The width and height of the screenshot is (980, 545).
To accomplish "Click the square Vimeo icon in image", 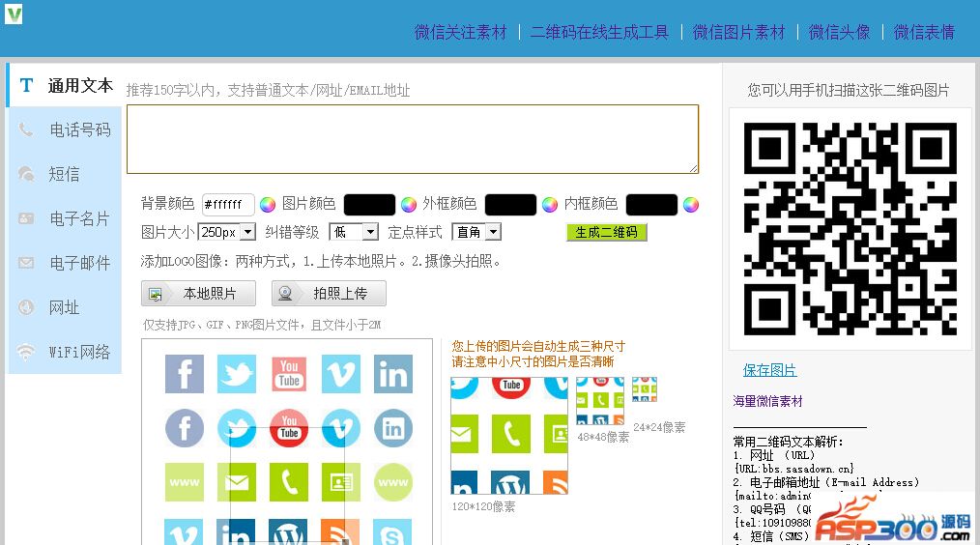I will point(341,374).
